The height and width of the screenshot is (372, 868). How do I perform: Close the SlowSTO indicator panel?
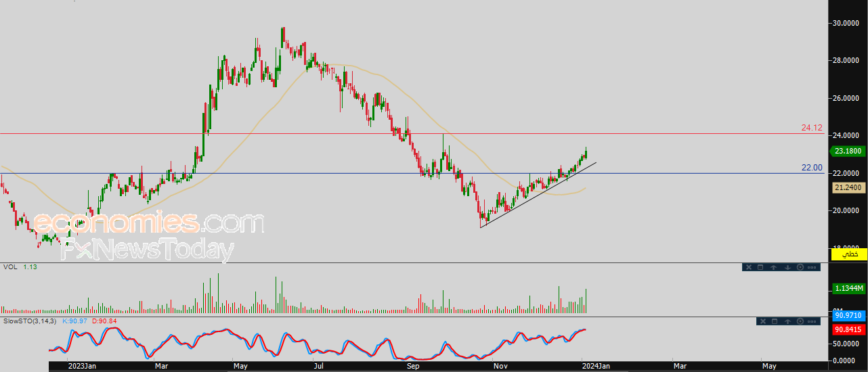pyautogui.click(x=763, y=321)
